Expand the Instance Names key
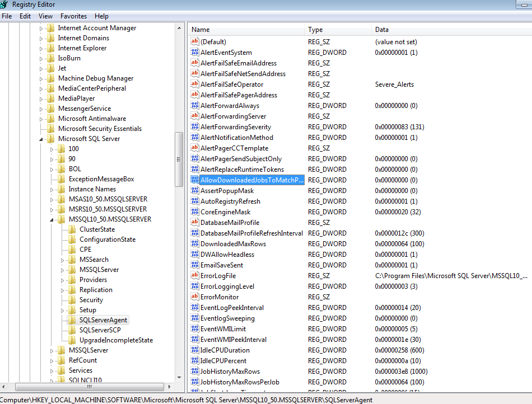Screen dimensions: 532x404 click(52, 190)
